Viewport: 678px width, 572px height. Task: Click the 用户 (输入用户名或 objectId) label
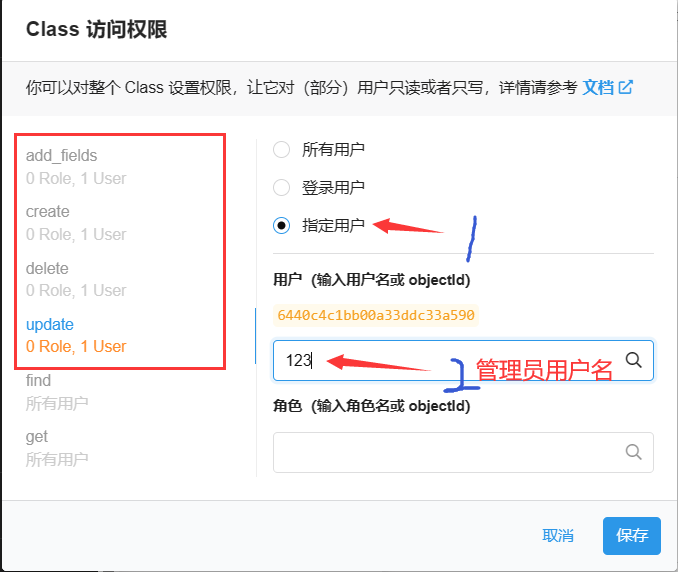pos(371,280)
